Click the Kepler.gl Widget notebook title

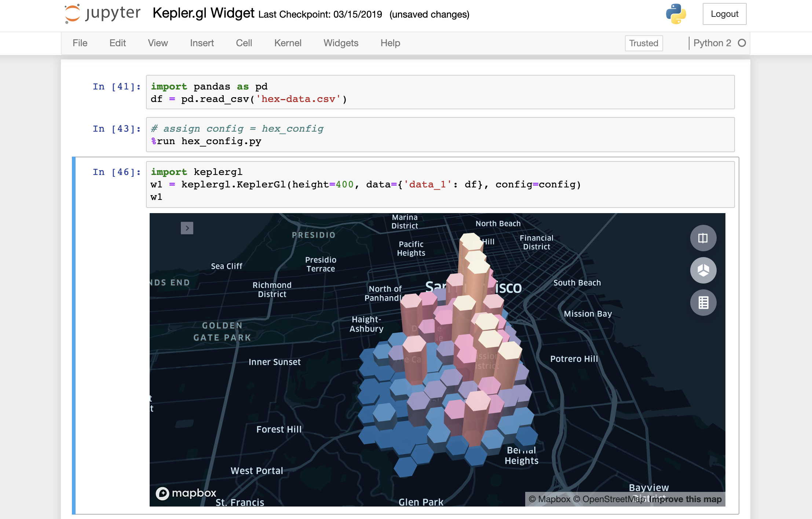pos(203,13)
